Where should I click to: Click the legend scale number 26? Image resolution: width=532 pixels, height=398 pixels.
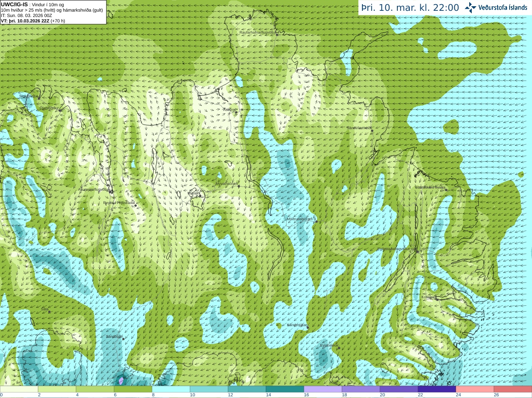pyautogui.click(x=496, y=395)
